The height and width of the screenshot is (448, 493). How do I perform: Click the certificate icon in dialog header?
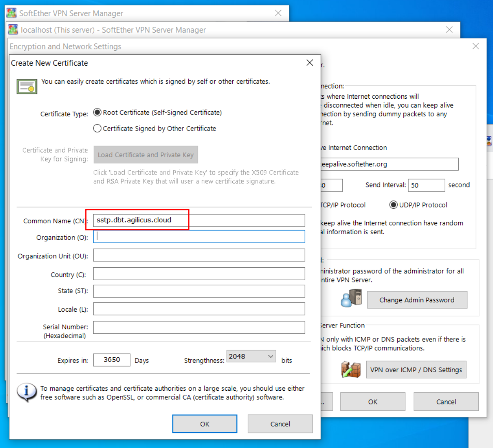click(x=27, y=86)
